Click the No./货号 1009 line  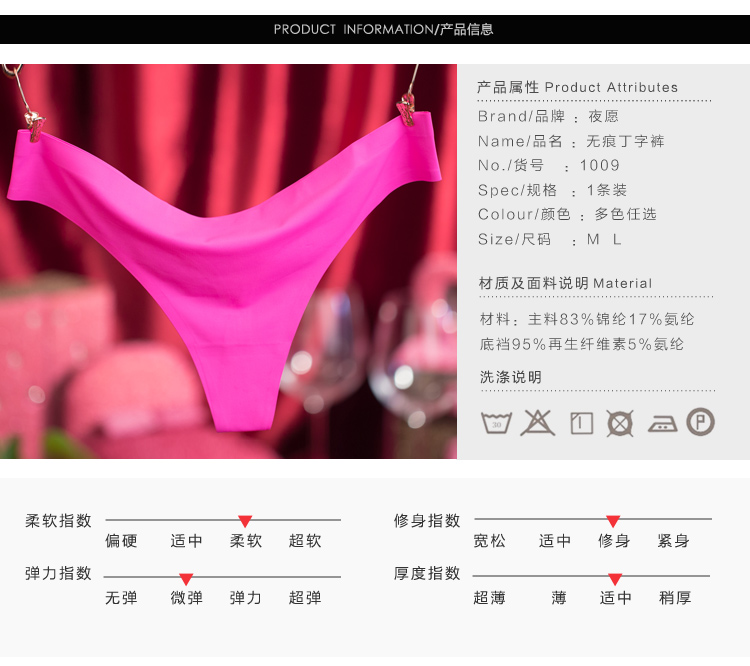point(549,166)
